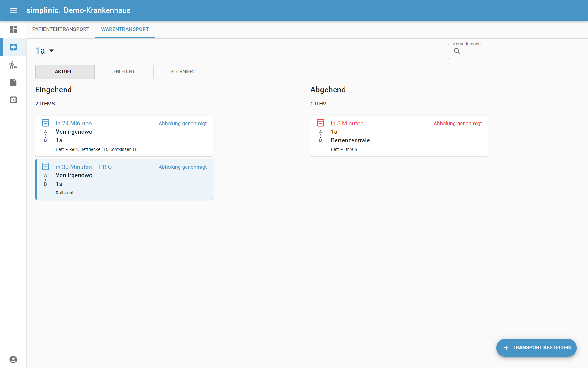
Task: Open the user account avatar icon
Action: [x=13, y=359]
